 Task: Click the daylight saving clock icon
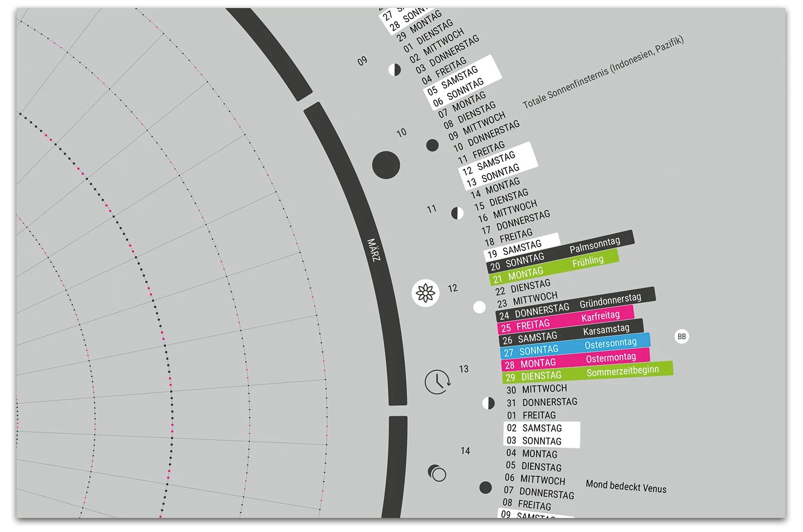[437, 382]
